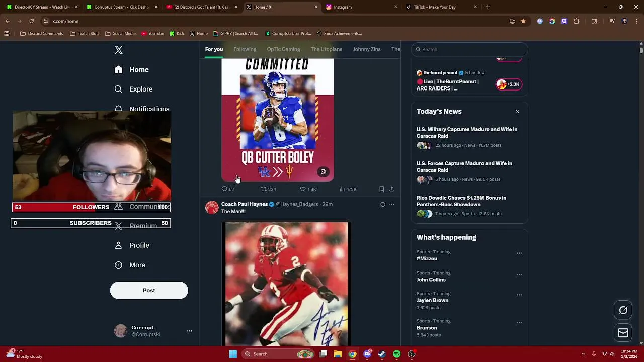Click Grok icon on Coach Haynes post

coord(383,204)
